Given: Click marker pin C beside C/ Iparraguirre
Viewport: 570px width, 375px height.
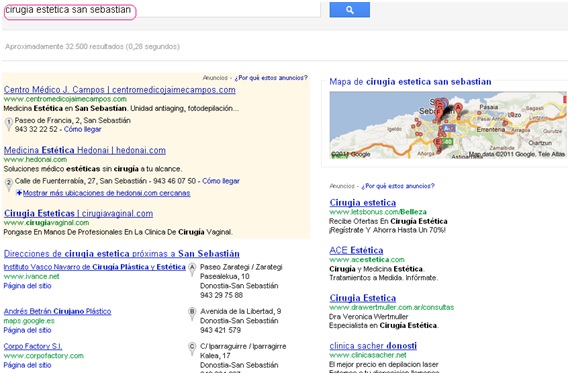Looking at the screenshot, I should (192, 349).
